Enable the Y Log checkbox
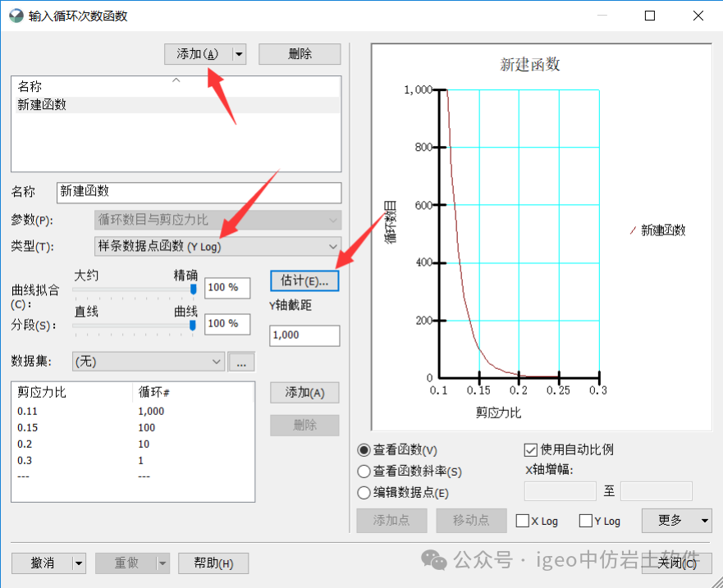 click(x=584, y=521)
